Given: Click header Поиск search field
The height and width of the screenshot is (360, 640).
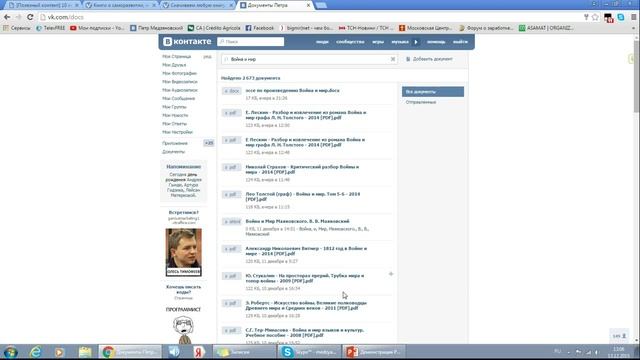Looking at the screenshot, I should point(251,42).
